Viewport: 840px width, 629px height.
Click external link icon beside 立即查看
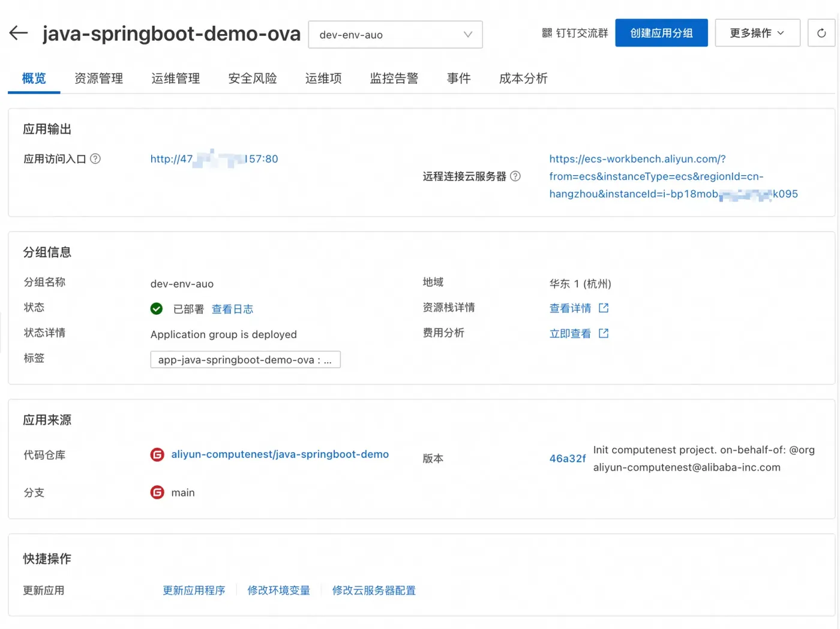pos(604,333)
